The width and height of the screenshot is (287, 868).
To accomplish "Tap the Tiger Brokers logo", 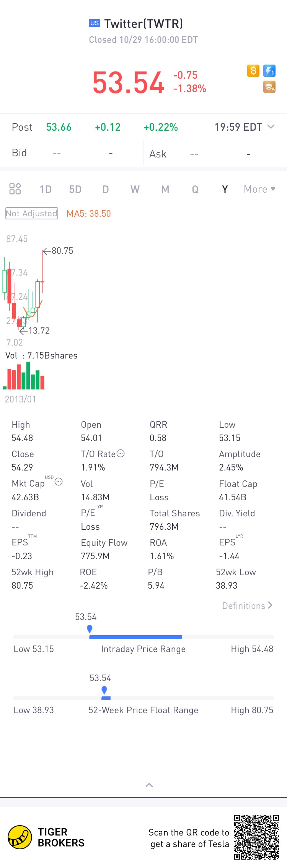I will (x=20, y=837).
